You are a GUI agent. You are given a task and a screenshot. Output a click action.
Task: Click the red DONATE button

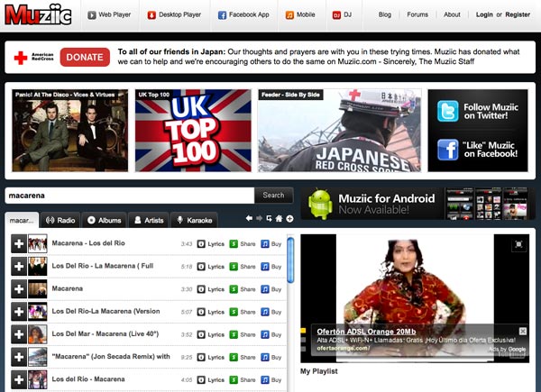(85, 58)
